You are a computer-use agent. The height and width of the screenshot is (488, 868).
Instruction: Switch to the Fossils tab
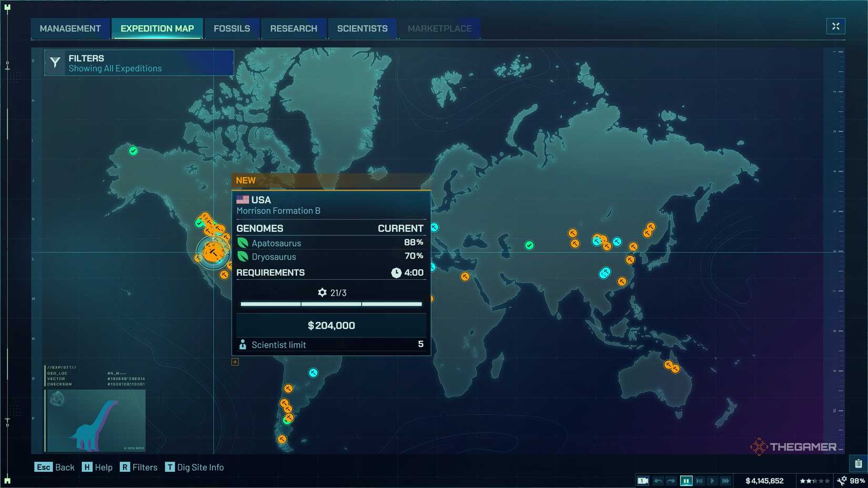click(232, 28)
